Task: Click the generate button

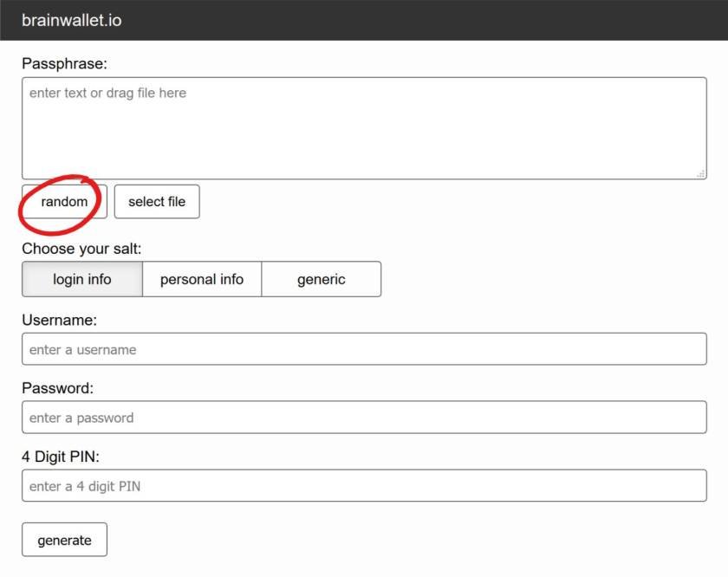Action: [x=64, y=540]
